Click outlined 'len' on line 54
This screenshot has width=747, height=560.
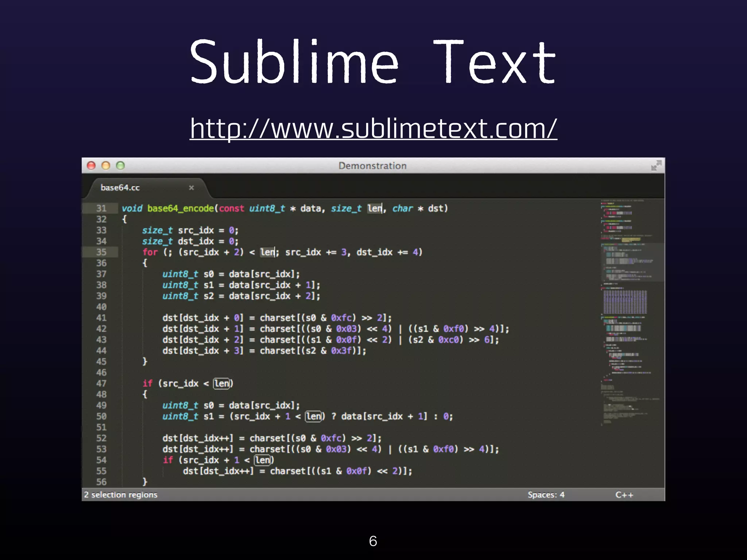(263, 460)
